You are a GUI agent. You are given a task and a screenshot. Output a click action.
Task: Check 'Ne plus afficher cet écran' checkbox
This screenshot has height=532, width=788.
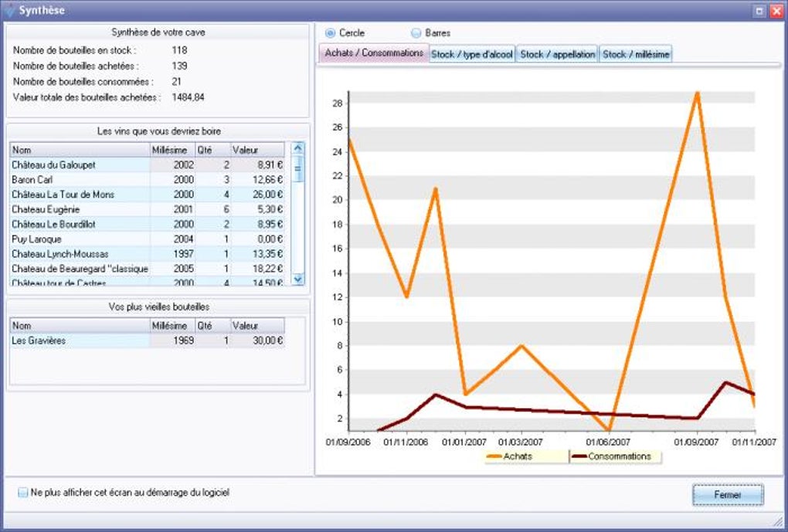tap(22, 493)
